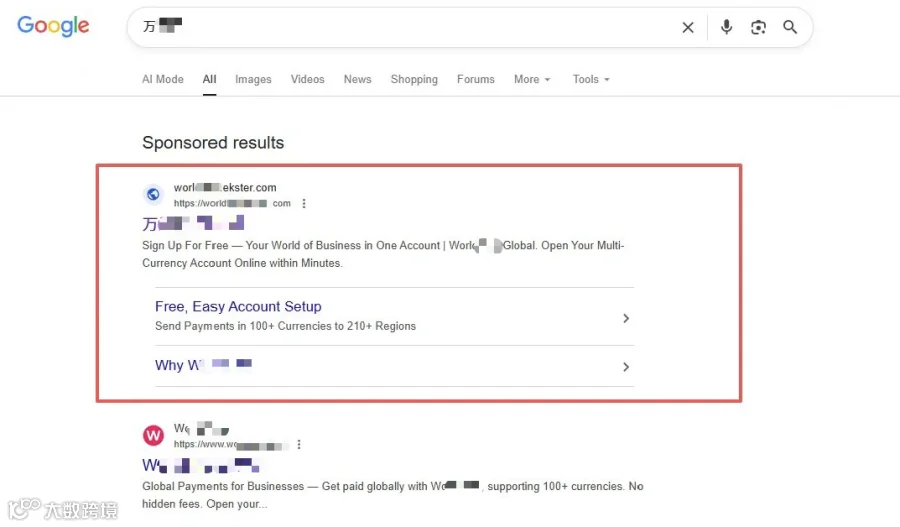Click the second result's https://www URL text
The image size is (900, 527).
click(x=231, y=444)
